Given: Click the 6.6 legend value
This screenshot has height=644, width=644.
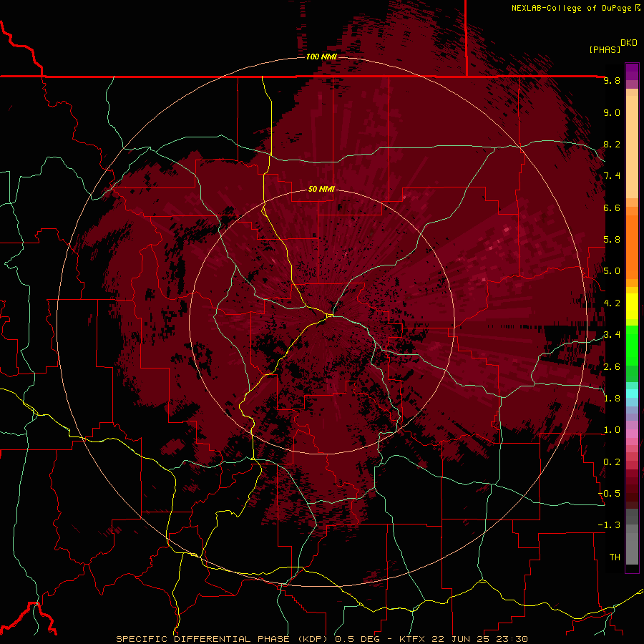Looking at the screenshot, I should [x=612, y=208].
